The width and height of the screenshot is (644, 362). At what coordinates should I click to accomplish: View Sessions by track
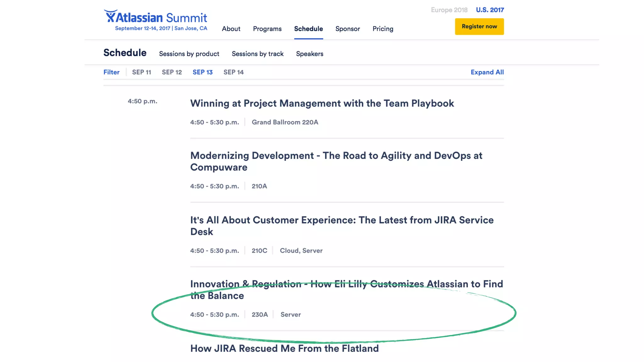pos(258,54)
